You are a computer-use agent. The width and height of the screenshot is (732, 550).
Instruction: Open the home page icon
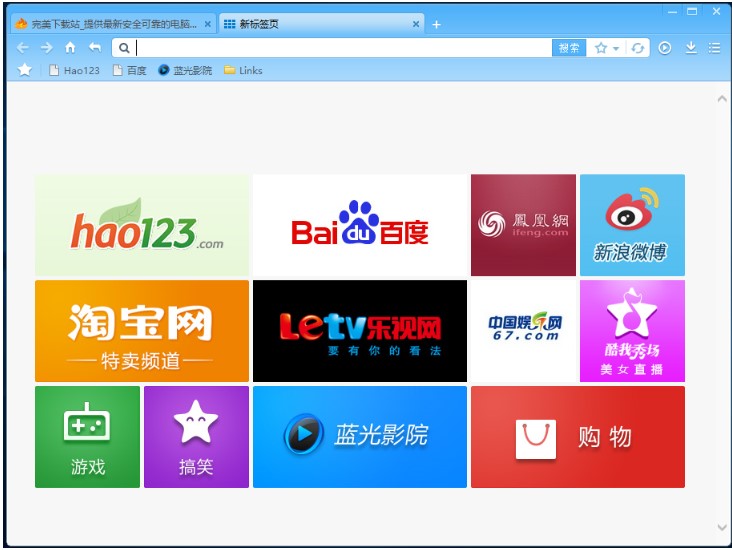(70, 47)
